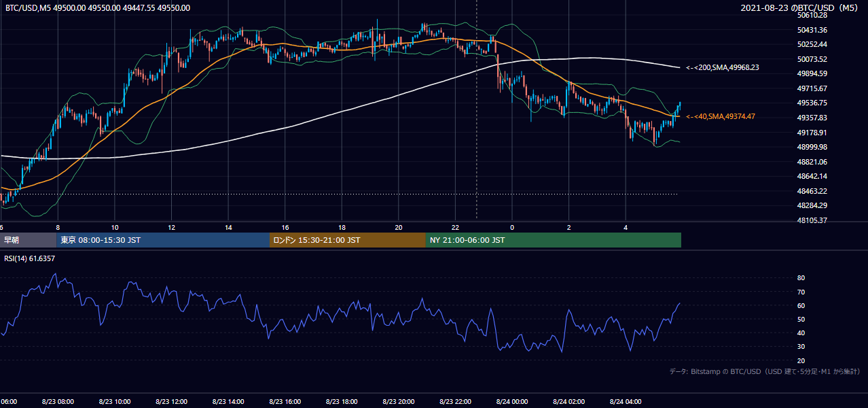The width and height of the screenshot is (868, 408).
Task: Click price axis value 48999.98
Action: coord(812,147)
